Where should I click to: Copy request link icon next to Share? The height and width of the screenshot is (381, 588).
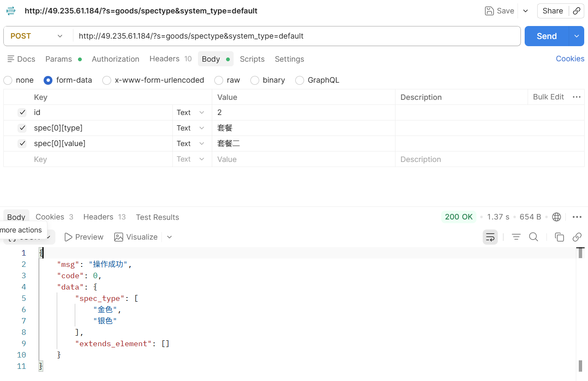577,11
